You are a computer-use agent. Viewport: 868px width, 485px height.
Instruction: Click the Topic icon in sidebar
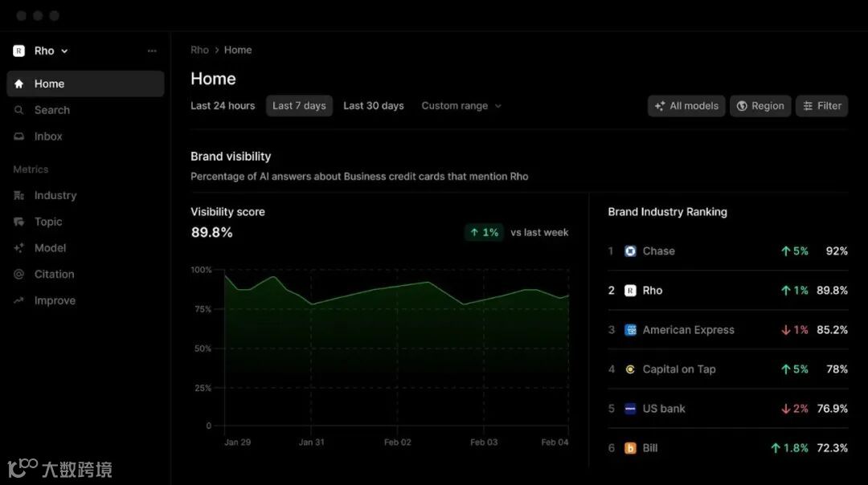click(x=18, y=222)
